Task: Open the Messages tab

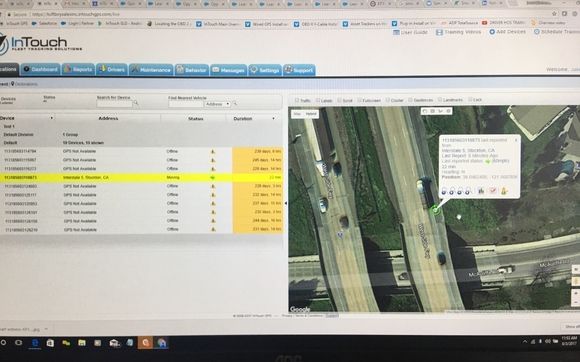Action: [228, 70]
